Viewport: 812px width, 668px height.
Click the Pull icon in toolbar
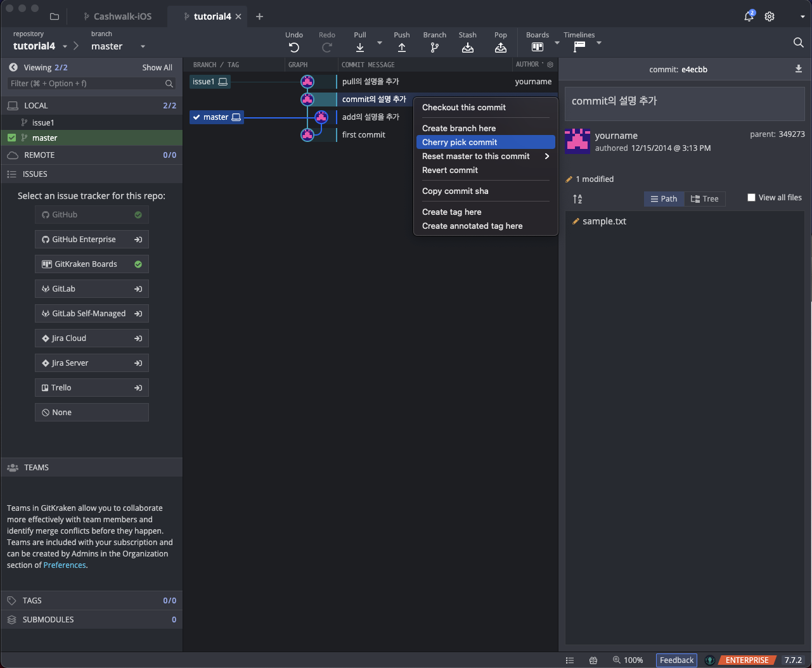360,48
